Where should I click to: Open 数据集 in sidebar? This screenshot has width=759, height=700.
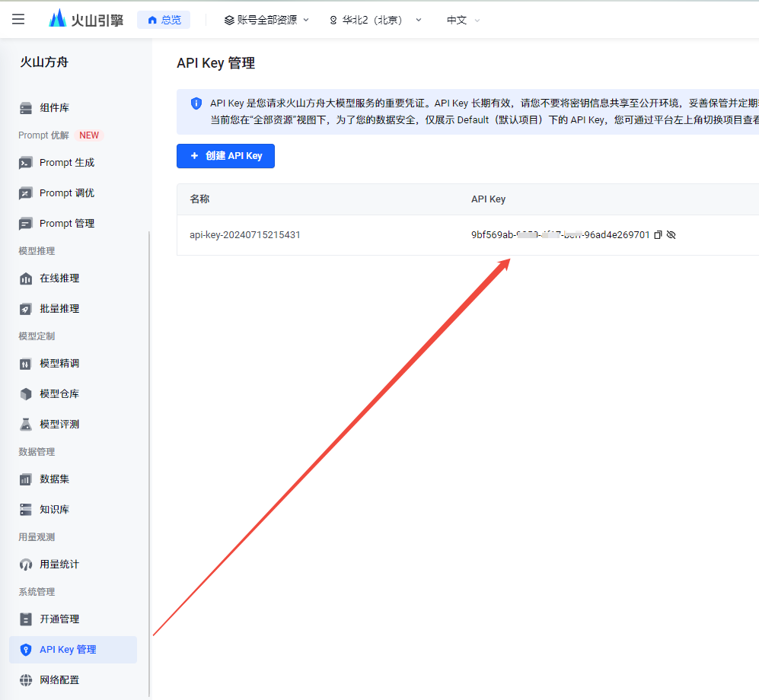[54, 479]
